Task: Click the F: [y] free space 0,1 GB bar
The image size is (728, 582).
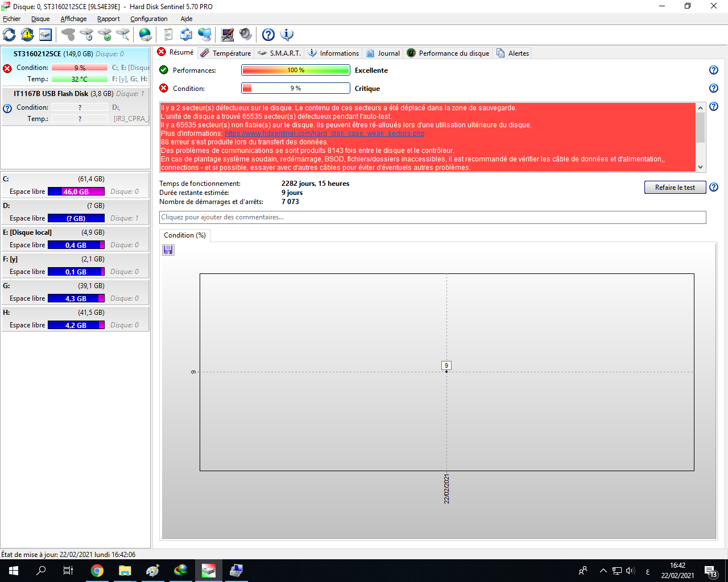Action: coord(76,272)
